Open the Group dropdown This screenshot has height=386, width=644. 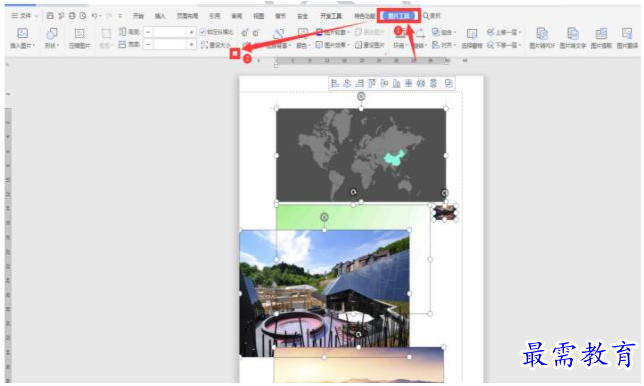[x=444, y=32]
